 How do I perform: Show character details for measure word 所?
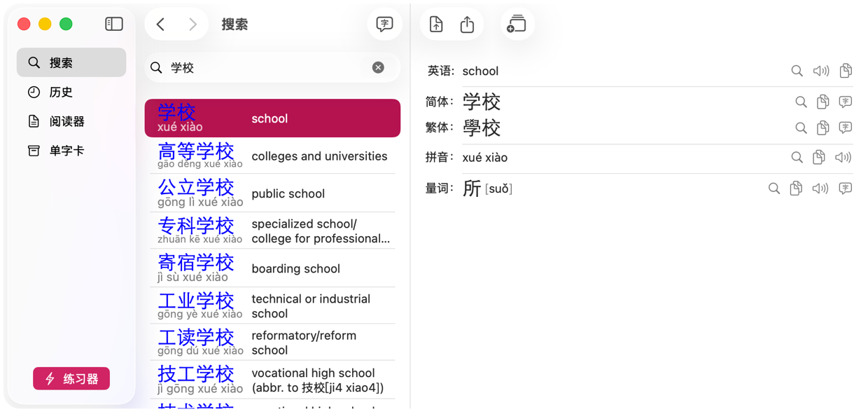point(846,188)
